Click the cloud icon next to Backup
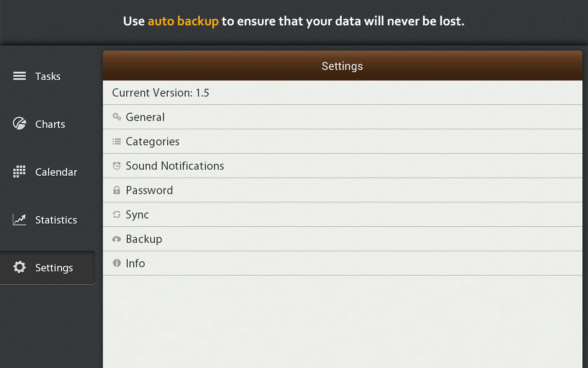The height and width of the screenshot is (368, 588). (x=117, y=238)
